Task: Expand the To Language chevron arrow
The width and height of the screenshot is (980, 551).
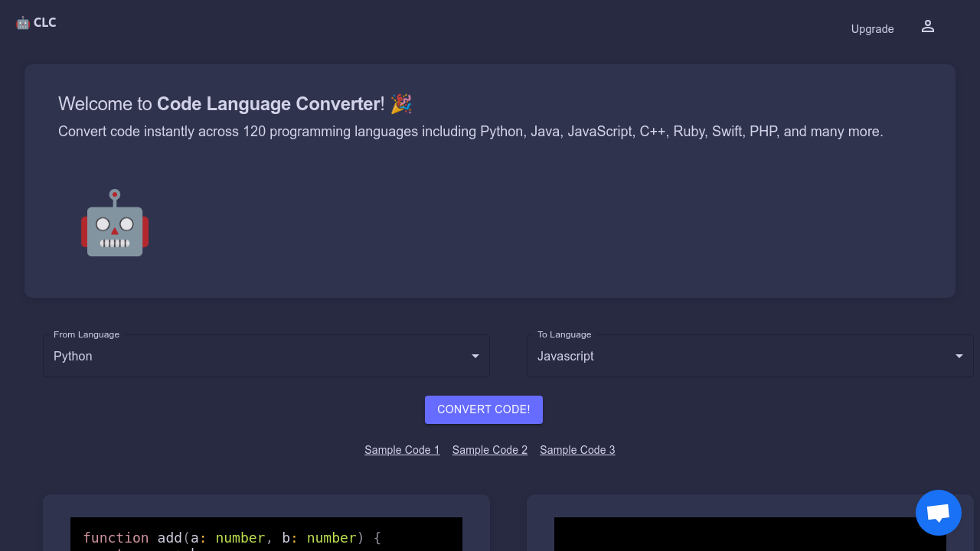Action: (959, 356)
